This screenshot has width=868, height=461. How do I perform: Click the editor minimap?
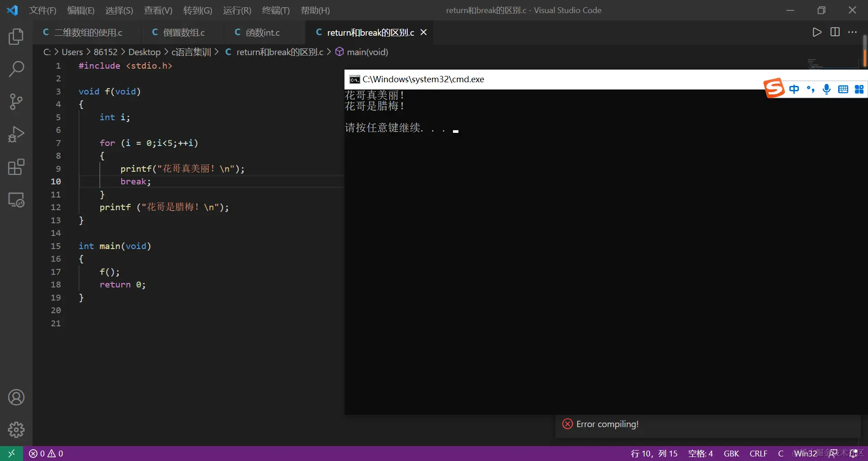click(833, 63)
